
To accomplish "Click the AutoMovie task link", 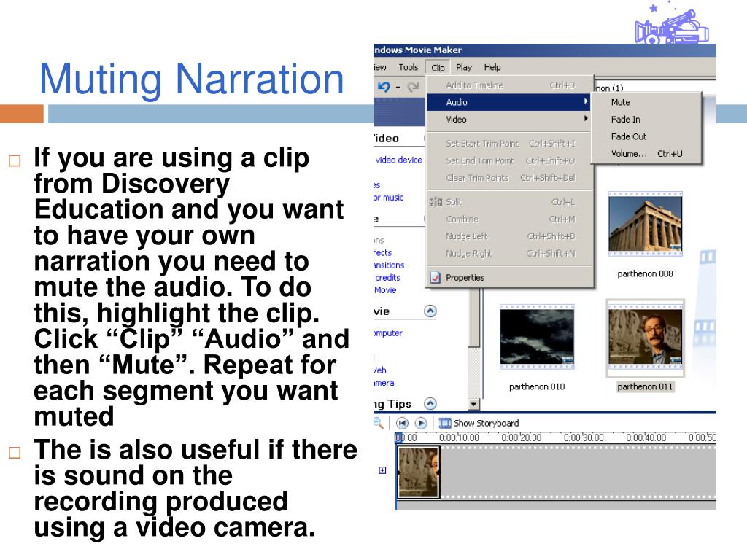I will pos(385,289).
